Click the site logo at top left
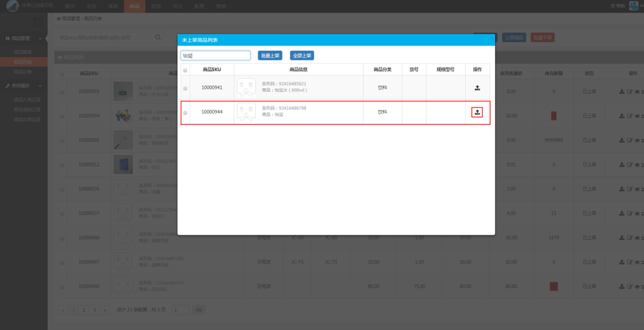Image resolution: width=644 pixels, height=330 pixels. [x=12, y=6]
